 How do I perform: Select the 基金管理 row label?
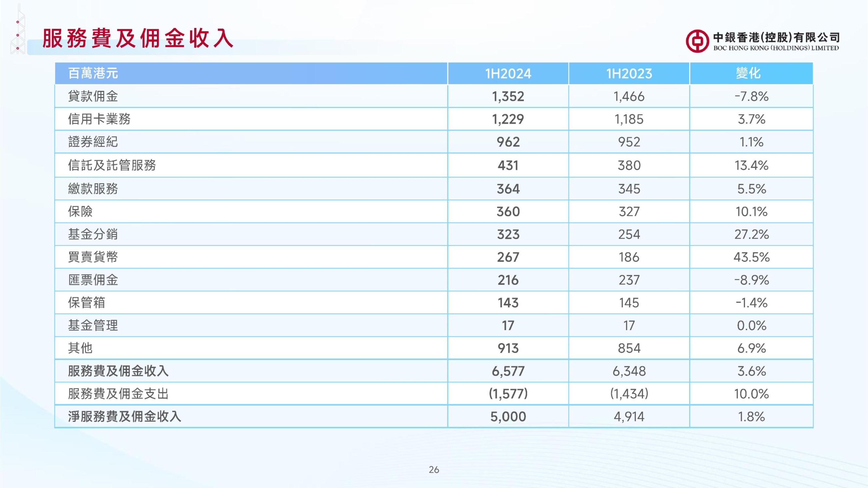pos(93,325)
